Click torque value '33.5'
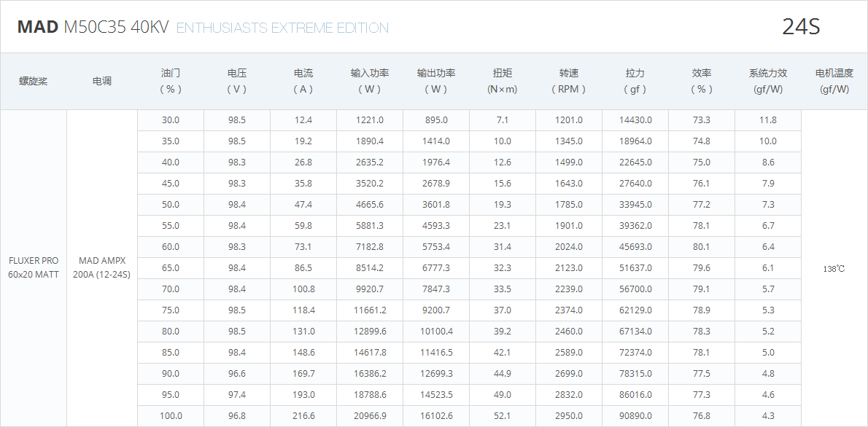Viewport: 868px width, 427px height. (x=503, y=289)
